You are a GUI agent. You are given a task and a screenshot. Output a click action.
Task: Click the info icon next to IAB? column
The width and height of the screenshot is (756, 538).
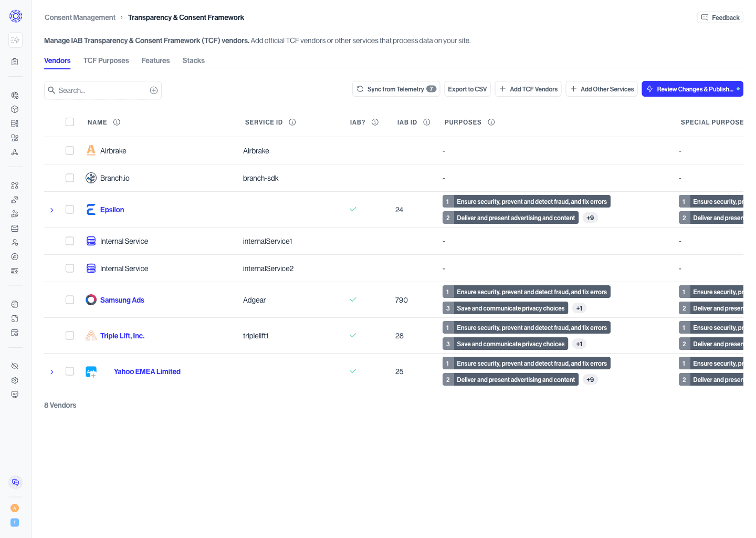(x=375, y=122)
